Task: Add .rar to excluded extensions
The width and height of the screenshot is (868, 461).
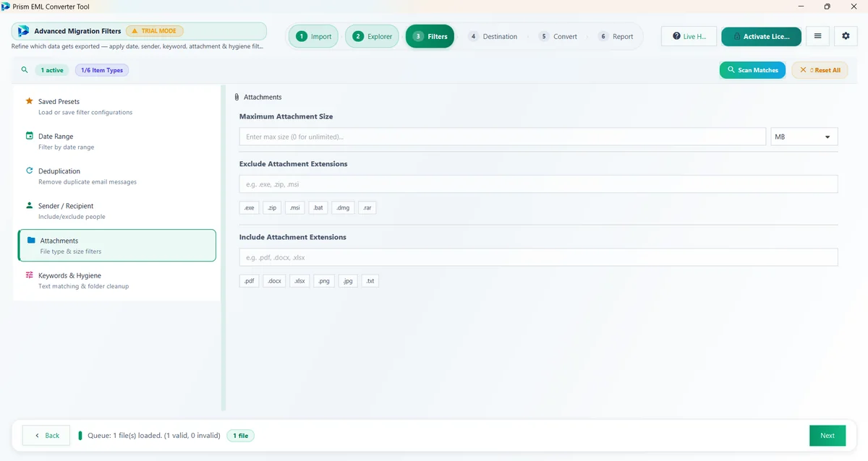Action: (x=367, y=207)
